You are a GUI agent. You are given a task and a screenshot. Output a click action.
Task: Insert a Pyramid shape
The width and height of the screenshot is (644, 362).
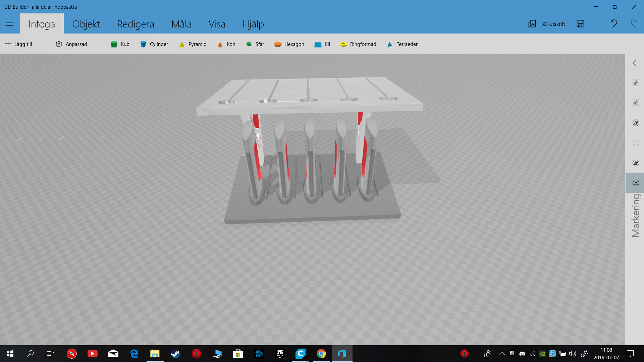point(193,44)
